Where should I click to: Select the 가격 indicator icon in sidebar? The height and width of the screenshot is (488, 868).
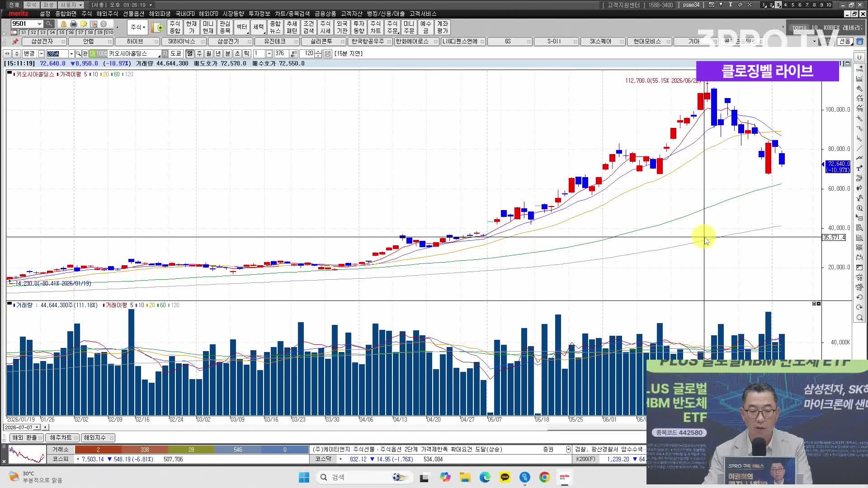click(x=859, y=99)
